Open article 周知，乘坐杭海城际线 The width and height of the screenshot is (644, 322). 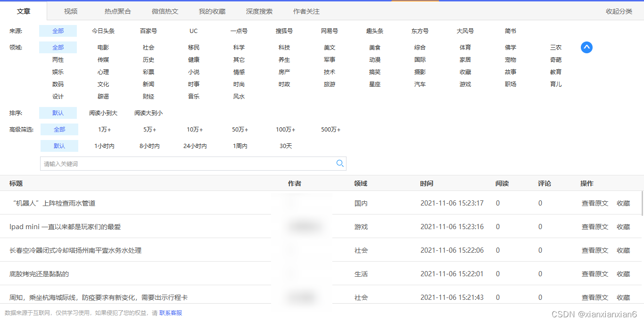pos(99,297)
